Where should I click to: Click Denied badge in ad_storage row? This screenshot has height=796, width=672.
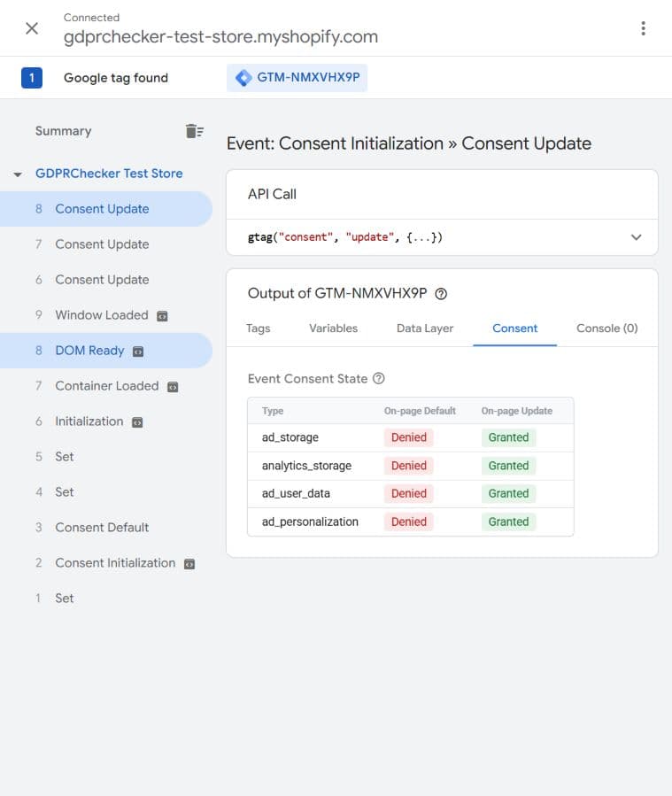pyautogui.click(x=408, y=437)
